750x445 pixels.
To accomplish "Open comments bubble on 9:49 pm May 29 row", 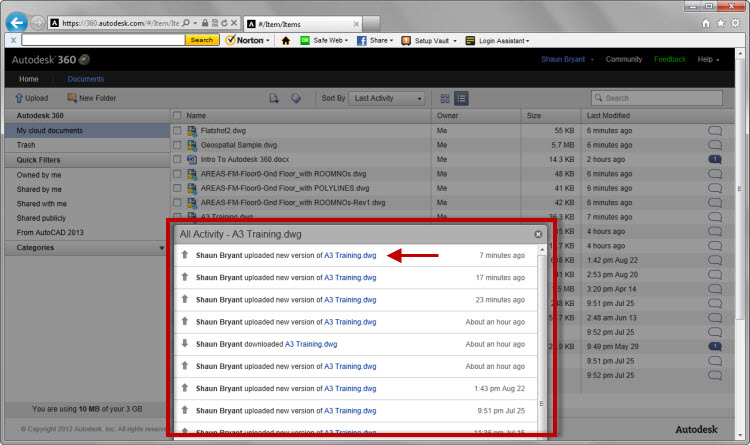I will pos(715,346).
